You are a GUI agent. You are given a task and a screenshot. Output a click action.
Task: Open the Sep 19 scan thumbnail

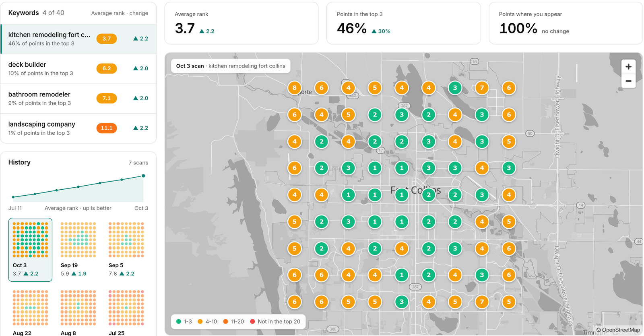pyautogui.click(x=78, y=250)
